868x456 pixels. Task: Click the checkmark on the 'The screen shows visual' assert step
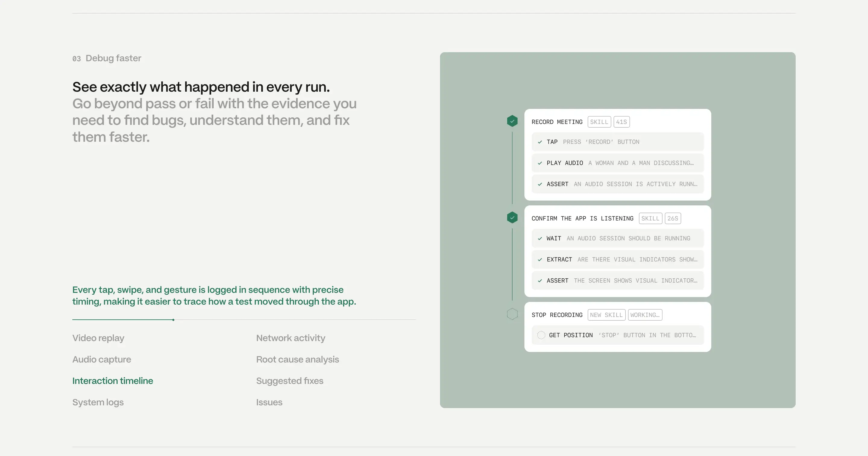540,280
